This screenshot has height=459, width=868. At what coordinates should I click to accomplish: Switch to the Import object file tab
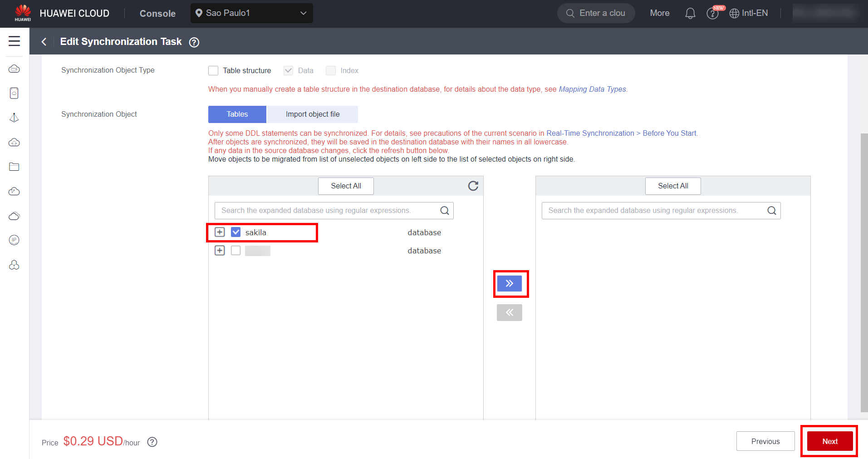[x=312, y=114]
